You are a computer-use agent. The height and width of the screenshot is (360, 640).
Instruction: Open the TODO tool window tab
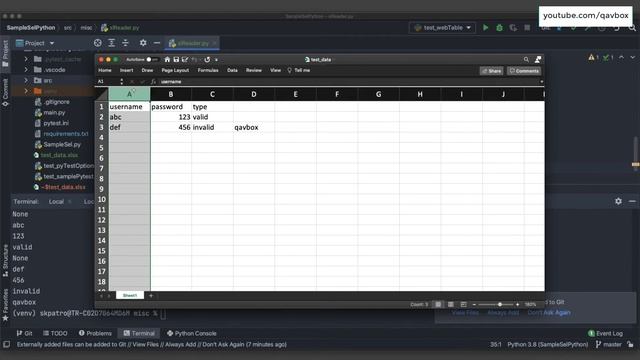coord(55,333)
